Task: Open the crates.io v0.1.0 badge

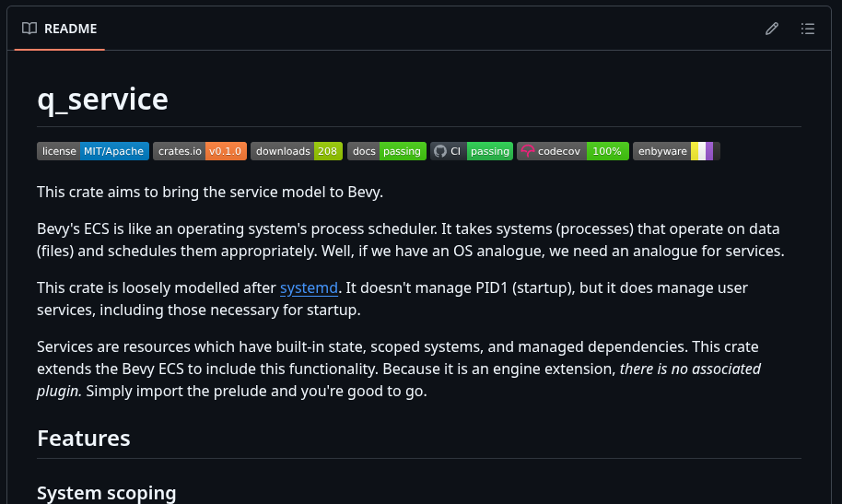Action: (199, 151)
